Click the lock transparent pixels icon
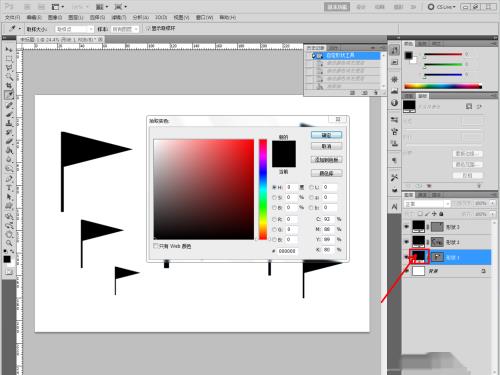 click(420, 214)
